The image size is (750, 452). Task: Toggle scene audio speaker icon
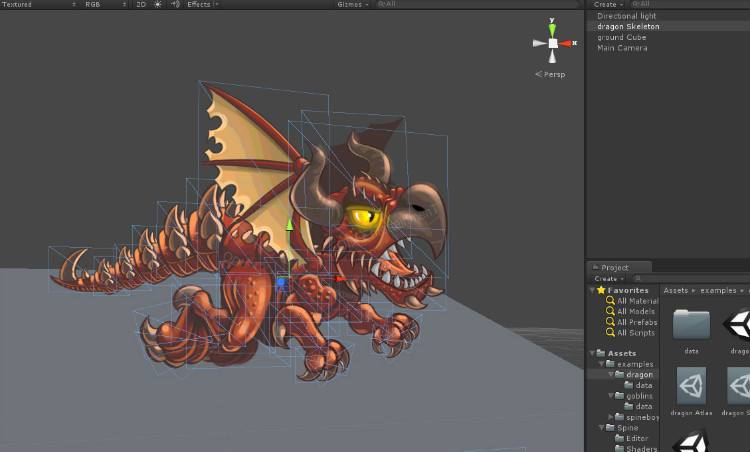pos(174,4)
